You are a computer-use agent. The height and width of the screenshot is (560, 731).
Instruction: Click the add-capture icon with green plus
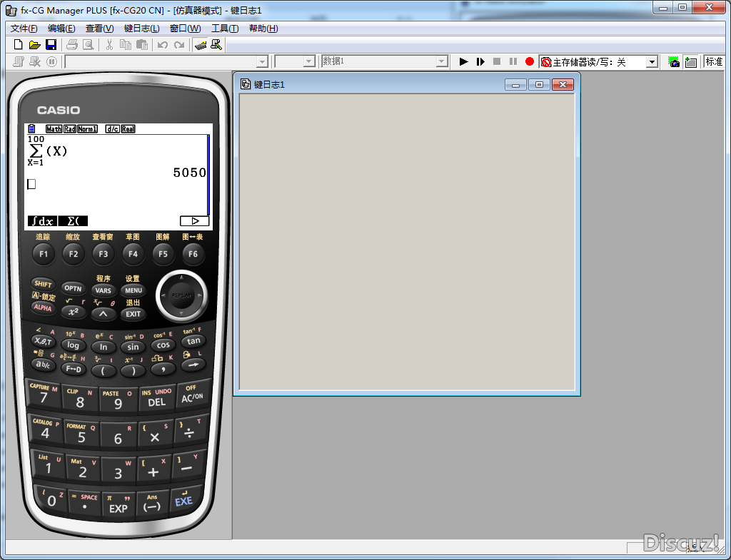[x=690, y=61]
